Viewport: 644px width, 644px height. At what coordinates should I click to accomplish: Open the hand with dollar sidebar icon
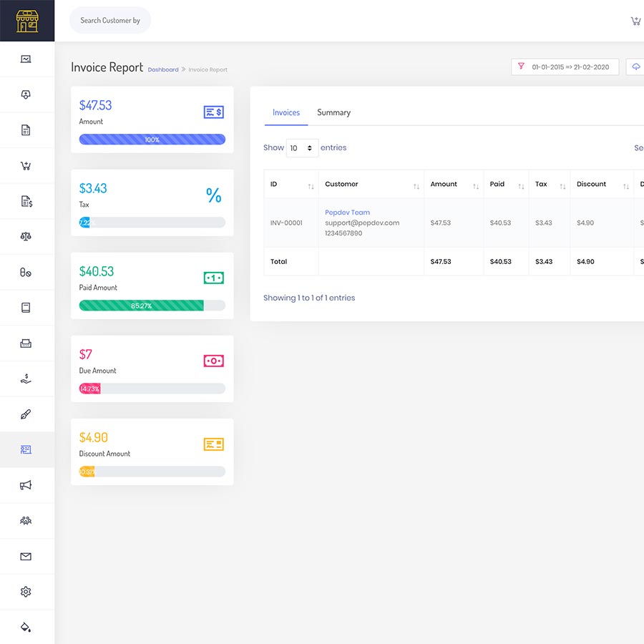coord(26,379)
